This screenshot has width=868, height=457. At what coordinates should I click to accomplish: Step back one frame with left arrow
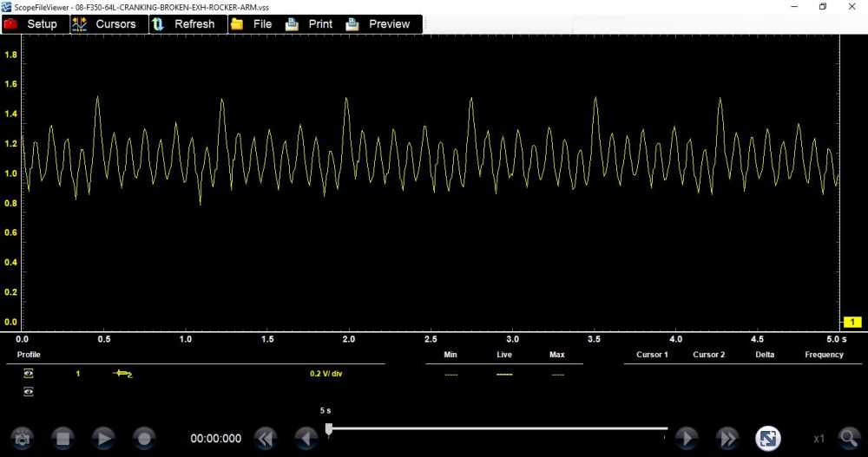306,438
